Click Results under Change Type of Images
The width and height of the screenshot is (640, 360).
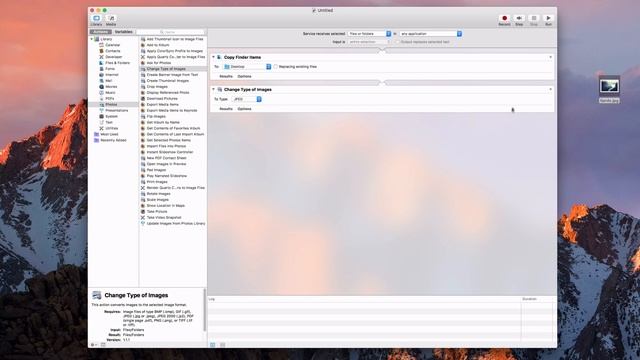[226, 109]
